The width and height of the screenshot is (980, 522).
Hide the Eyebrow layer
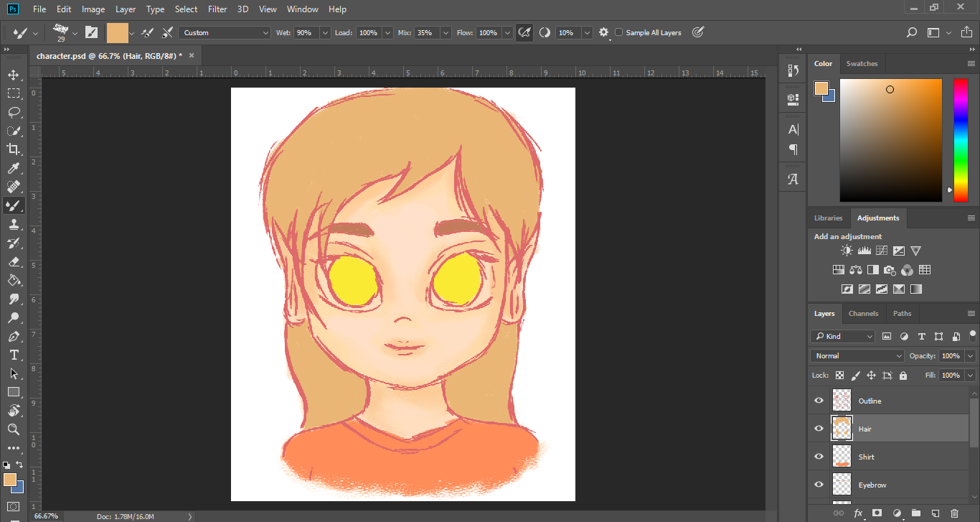(x=819, y=485)
